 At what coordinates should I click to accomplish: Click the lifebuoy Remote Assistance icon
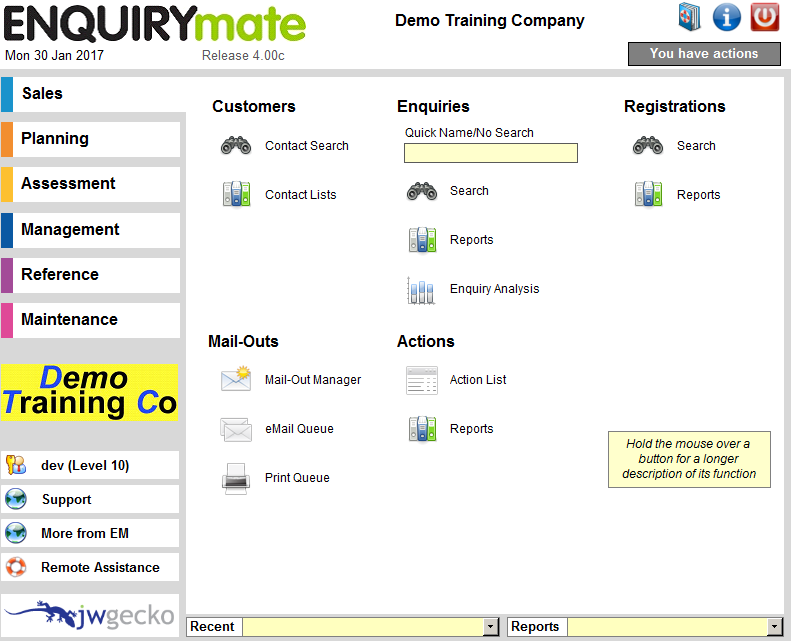pyautogui.click(x=16, y=567)
